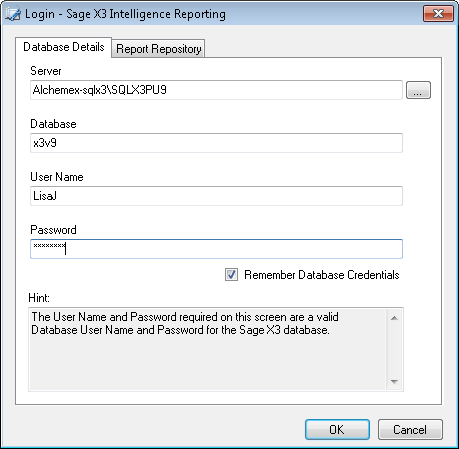459x449 pixels.
Task: Uncheck Remember Database Credentials checkbox
Action: (x=231, y=275)
